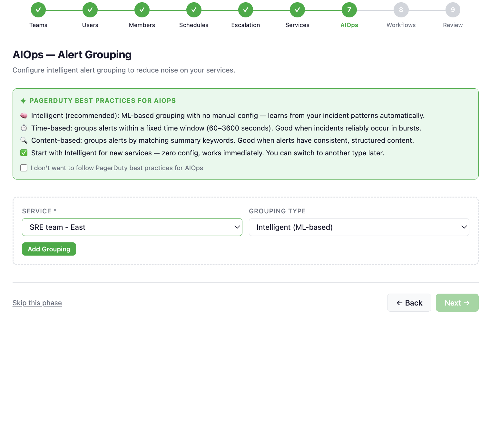Viewport: 490px width, 448px height.
Task: Go to the Users step label
Action: coord(90,25)
